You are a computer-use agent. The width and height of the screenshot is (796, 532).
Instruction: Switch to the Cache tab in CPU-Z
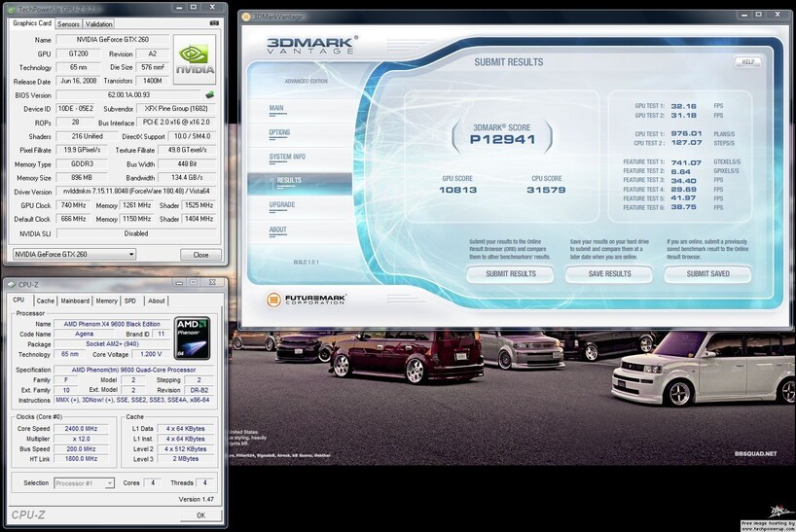[45, 301]
